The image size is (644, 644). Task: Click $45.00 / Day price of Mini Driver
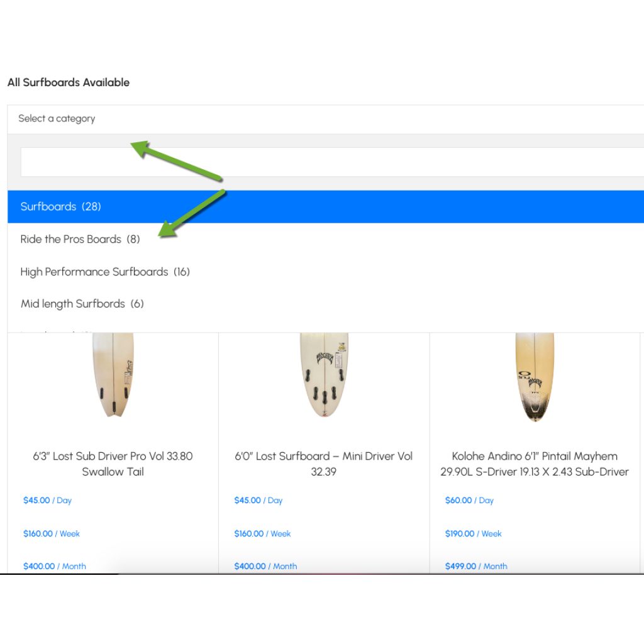click(258, 500)
